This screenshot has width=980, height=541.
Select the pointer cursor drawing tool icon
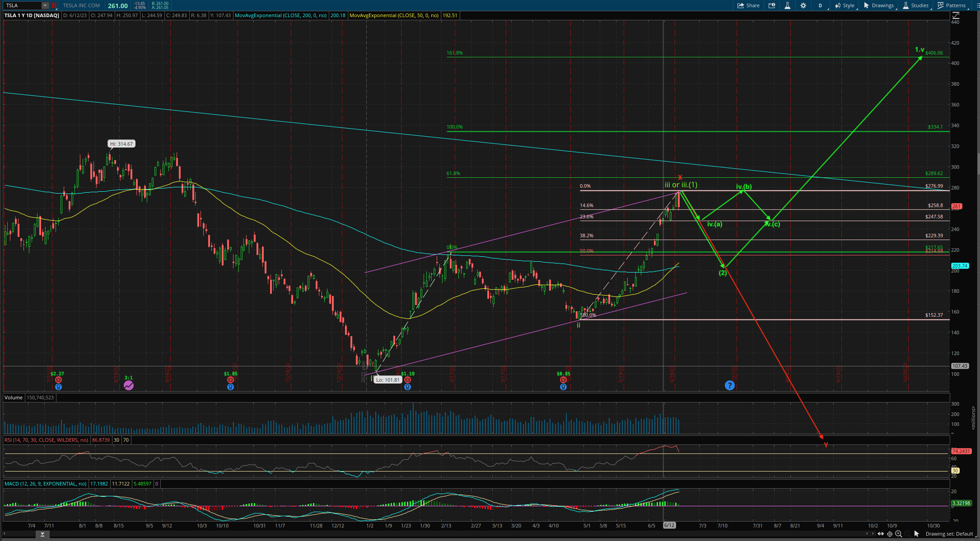tap(917, 534)
